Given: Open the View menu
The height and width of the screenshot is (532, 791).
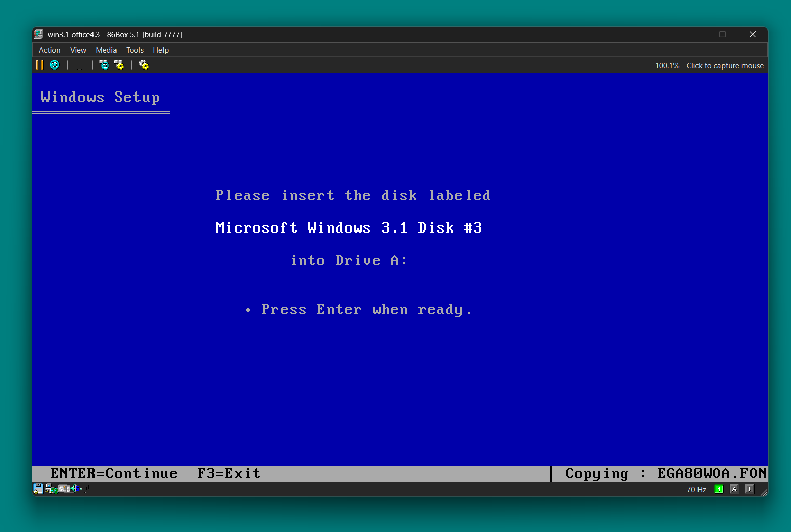Looking at the screenshot, I should [78, 50].
